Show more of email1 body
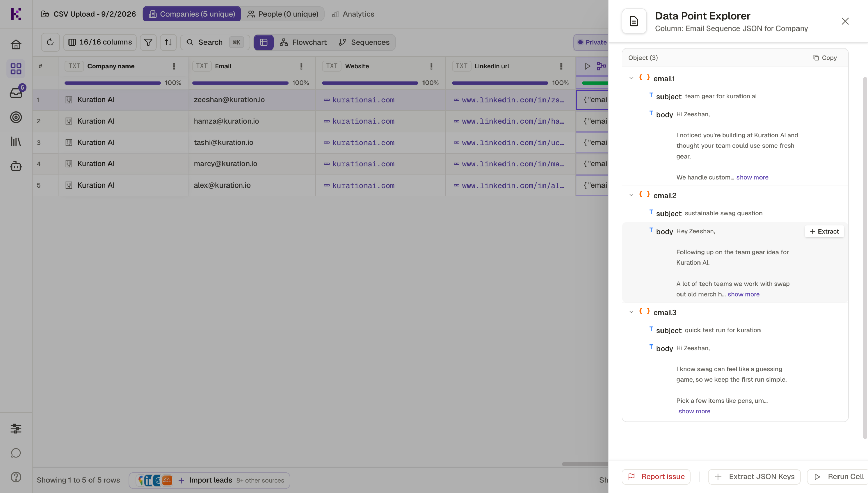 point(752,177)
